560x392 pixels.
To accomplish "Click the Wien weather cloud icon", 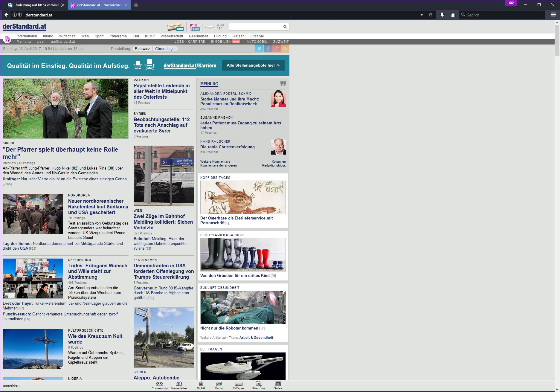I will click(x=210, y=27).
